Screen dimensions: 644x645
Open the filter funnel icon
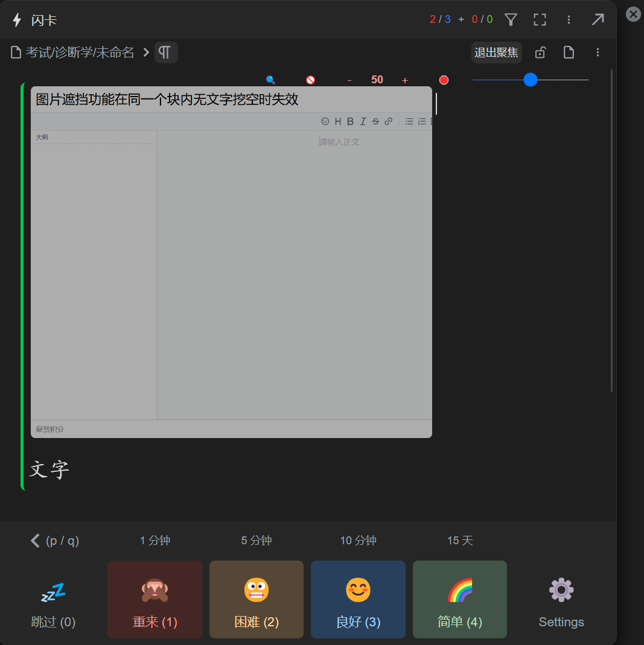click(511, 19)
